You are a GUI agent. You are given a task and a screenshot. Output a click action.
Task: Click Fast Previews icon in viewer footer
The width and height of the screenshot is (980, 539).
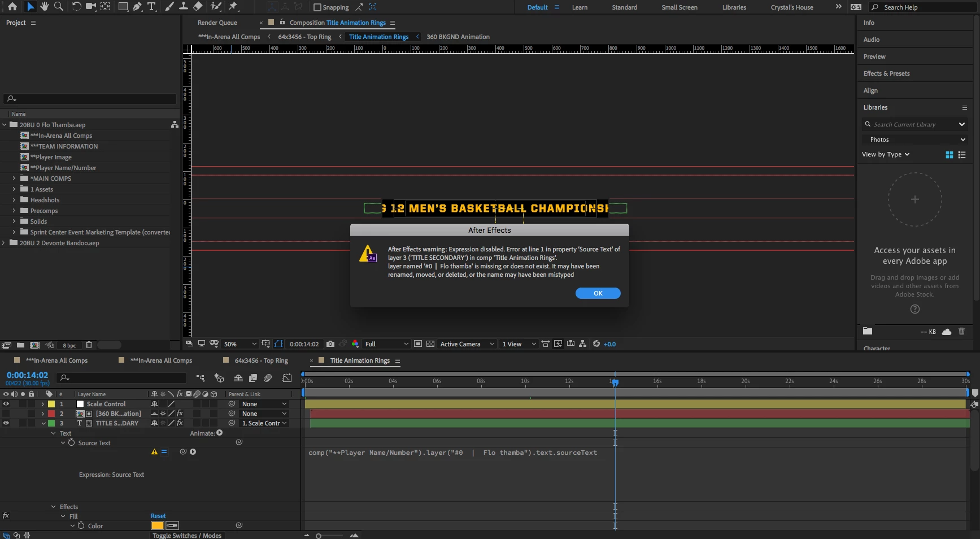[558, 344]
